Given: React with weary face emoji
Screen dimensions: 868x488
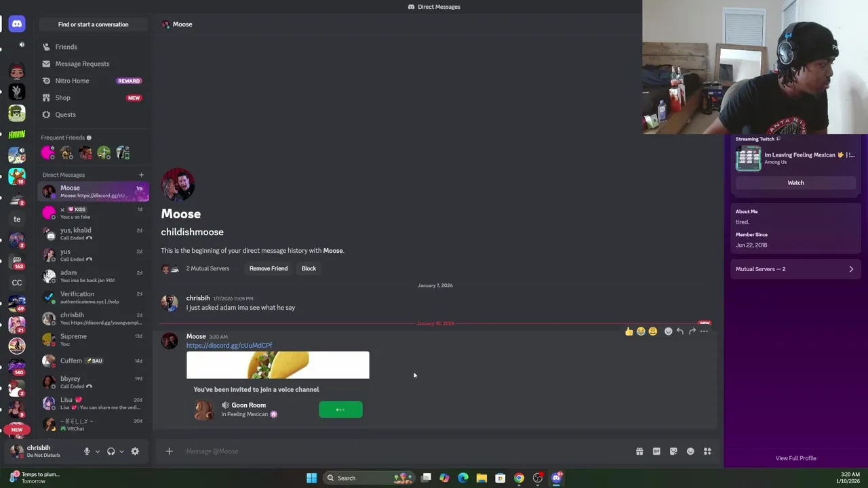Looking at the screenshot, I should (652, 331).
